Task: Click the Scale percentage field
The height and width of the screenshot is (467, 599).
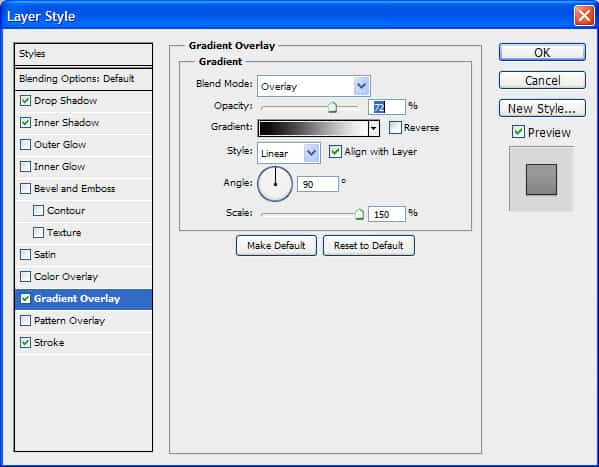Action: 387,214
